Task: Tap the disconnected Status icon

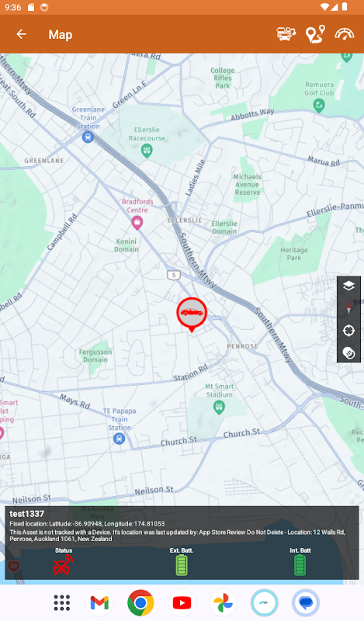Action: [64, 565]
